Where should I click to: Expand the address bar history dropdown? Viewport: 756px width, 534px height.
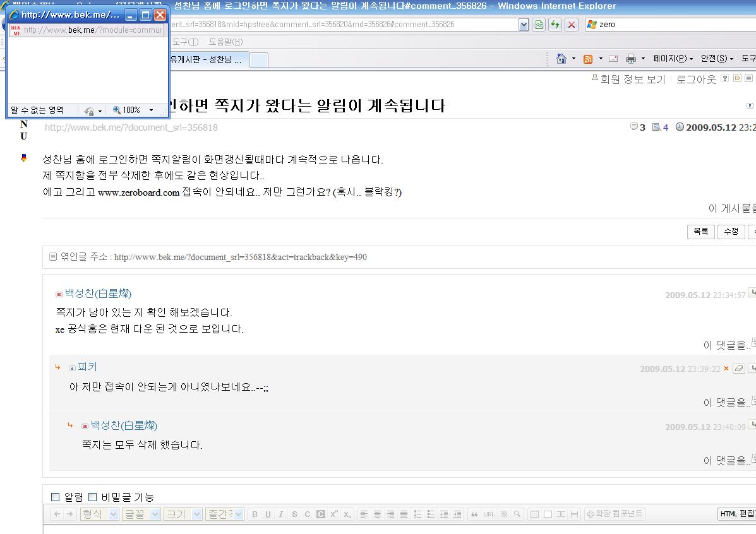(524, 25)
